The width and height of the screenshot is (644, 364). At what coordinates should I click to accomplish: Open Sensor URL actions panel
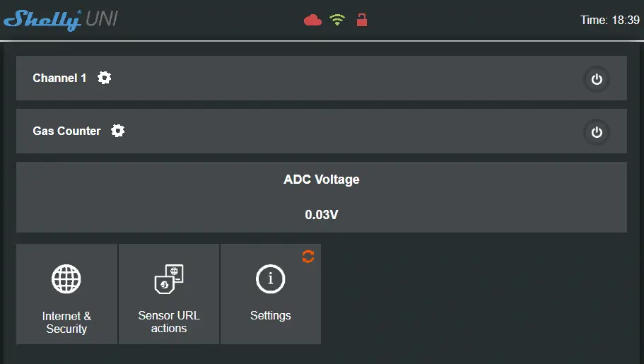(169, 294)
